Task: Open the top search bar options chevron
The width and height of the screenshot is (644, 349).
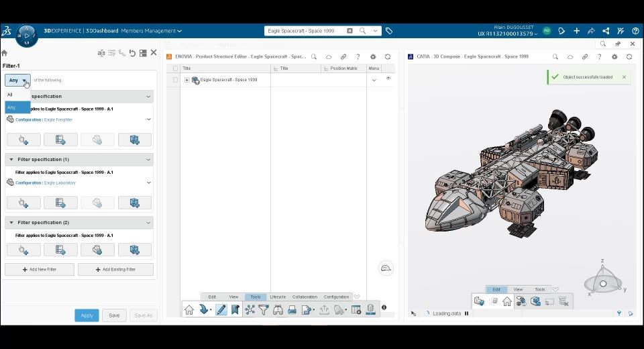Action: (x=375, y=31)
